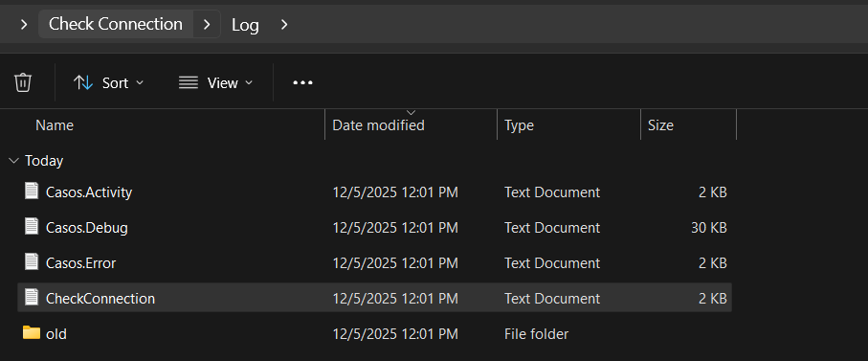Click the old folder name
Viewport: 868px width, 361px height.
point(56,334)
